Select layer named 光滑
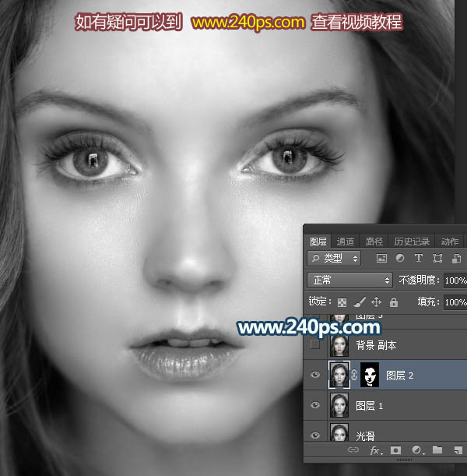Screen dimensions: 467x476 pos(365,436)
